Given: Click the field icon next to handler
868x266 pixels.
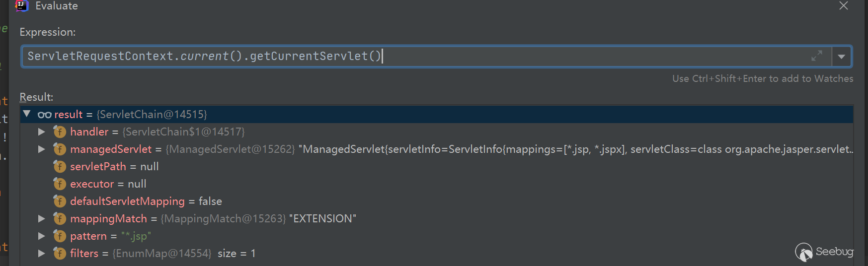Looking at the screenshot, I should tap(60, 132).
